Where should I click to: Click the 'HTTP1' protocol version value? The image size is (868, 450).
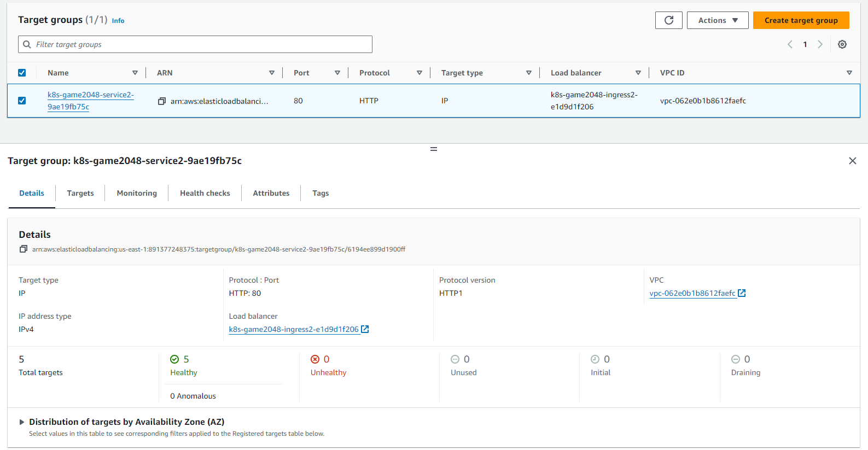[x=451, y=293]
